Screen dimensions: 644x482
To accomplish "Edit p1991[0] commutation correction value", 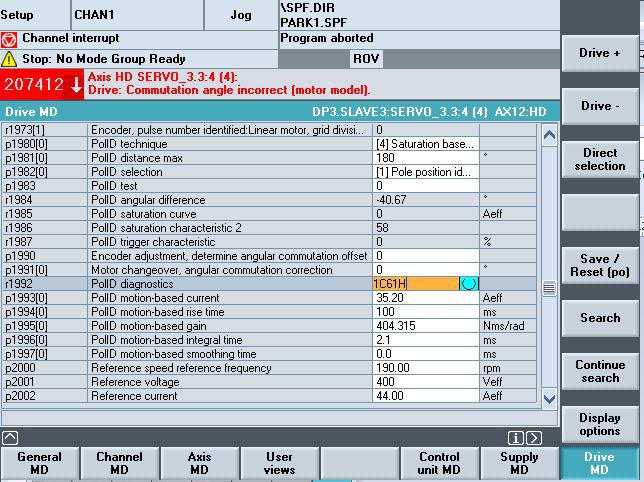I will [426, 270].
